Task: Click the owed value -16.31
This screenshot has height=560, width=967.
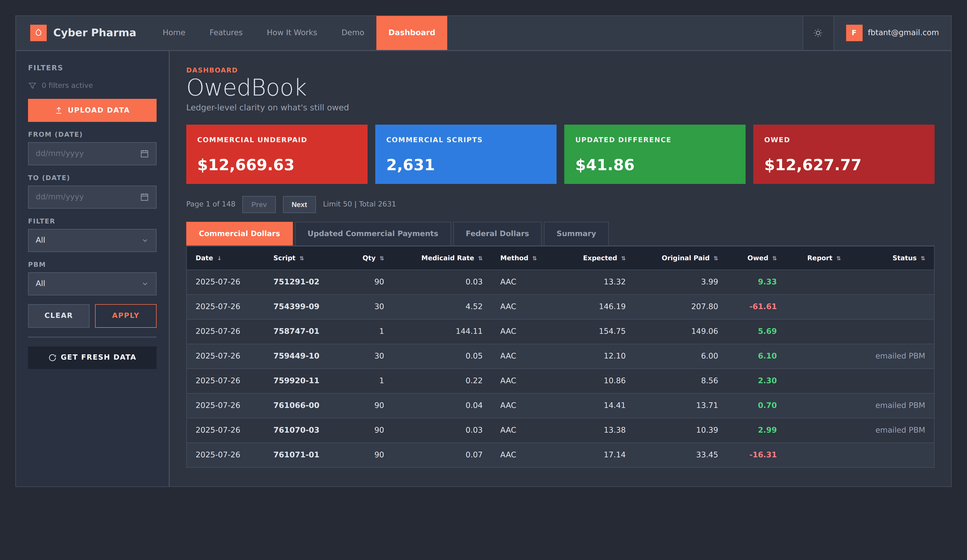Action: point(763,455)
